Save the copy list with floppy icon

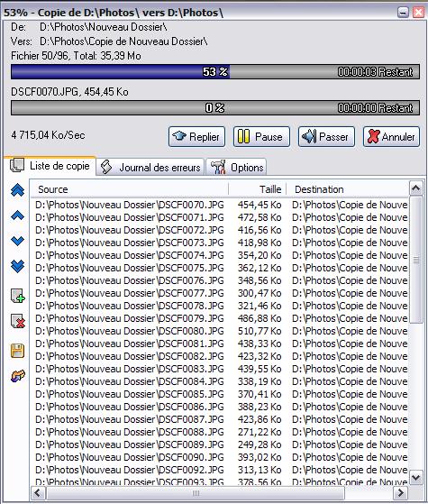coord(18,351)
